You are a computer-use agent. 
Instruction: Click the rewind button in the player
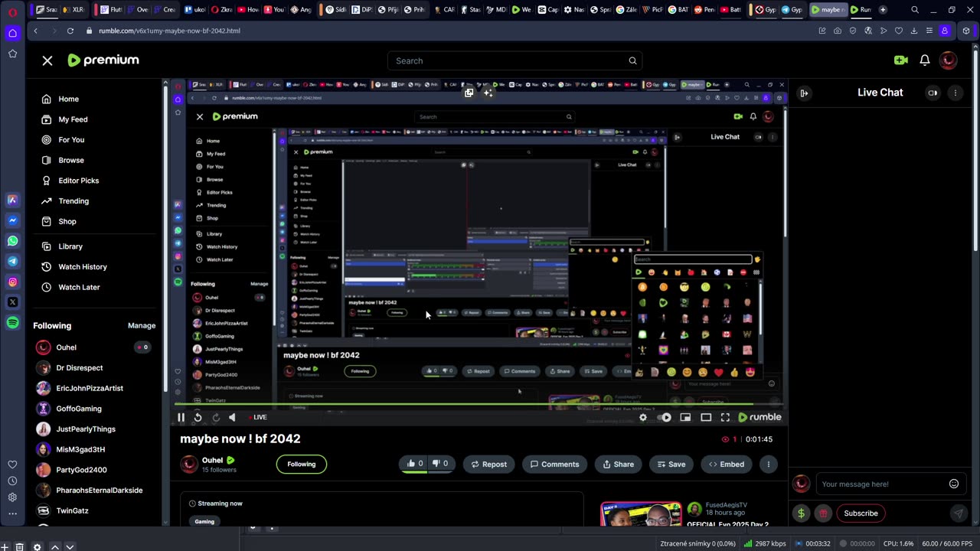[x=198, y=417]
